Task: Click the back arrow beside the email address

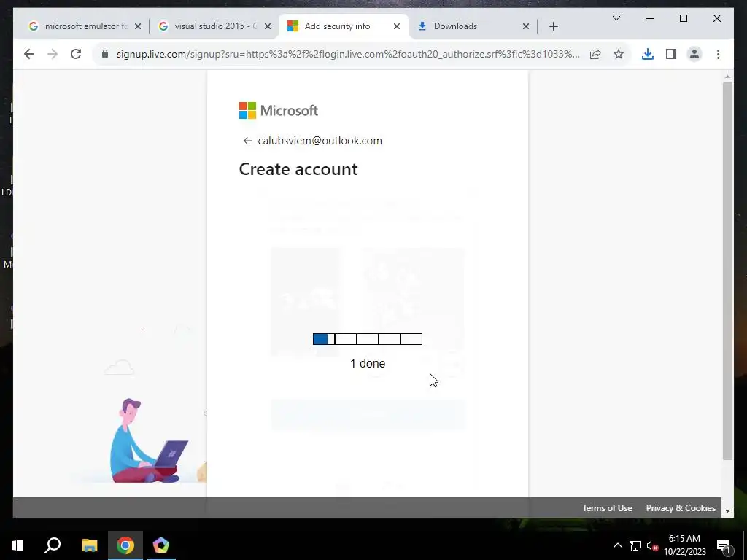Action: [x=247, y=141]
